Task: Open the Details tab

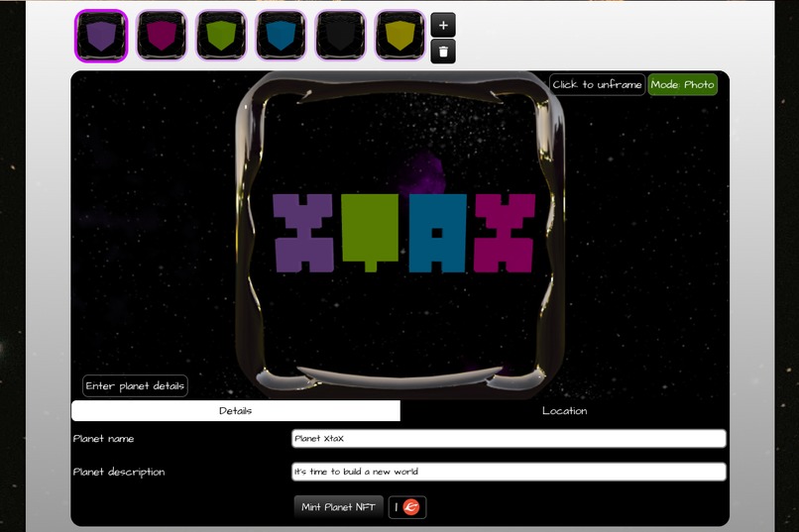Action: pos(236,411)
